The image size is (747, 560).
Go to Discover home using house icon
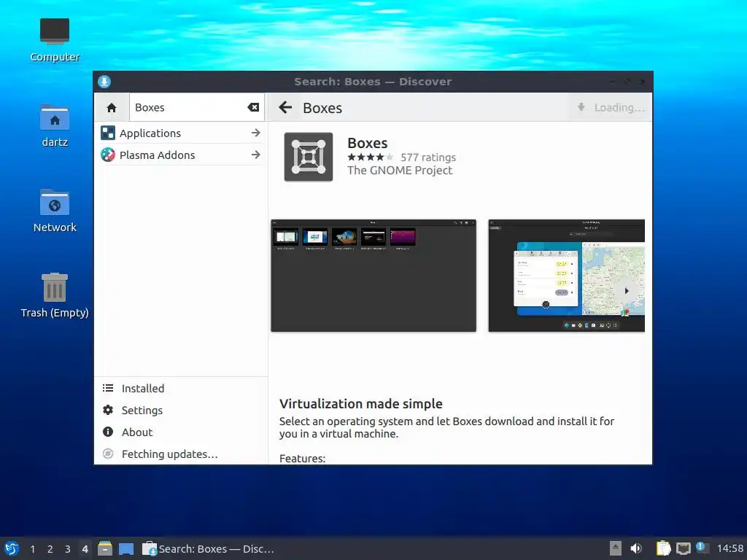click(112, 108)
